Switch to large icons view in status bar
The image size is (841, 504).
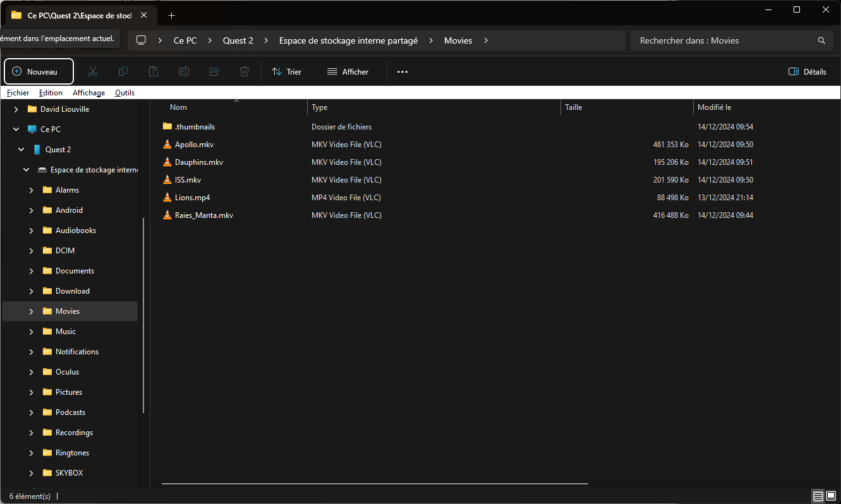pyautogui.click(x=831, y=496)
